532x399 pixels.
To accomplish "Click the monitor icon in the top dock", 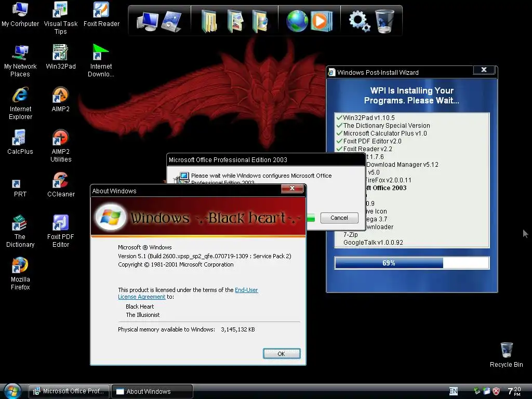I will pos(147,21).
